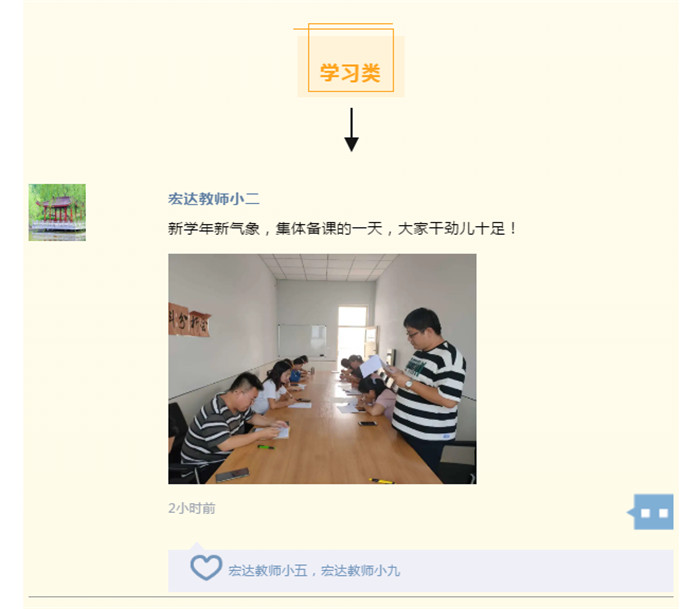Click the 2小时前 timestamp
Viewport: 700px width, 609px height.
click(x=192, y=508)
